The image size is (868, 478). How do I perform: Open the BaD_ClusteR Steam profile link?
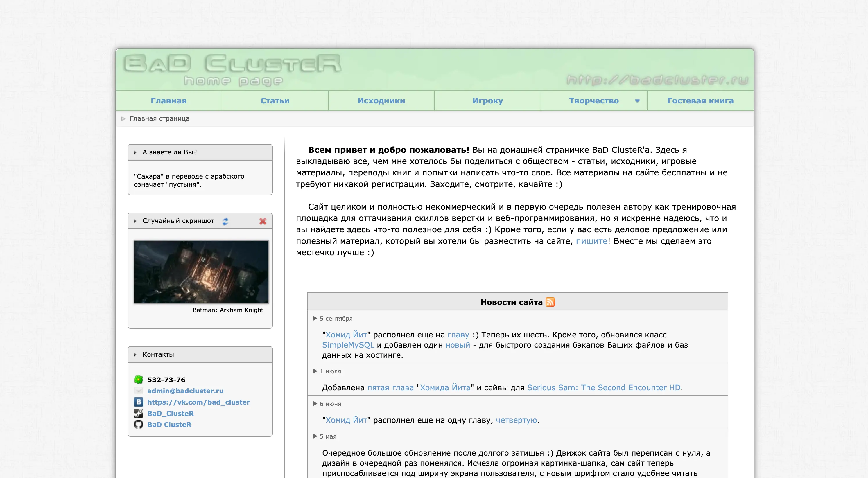171,413
